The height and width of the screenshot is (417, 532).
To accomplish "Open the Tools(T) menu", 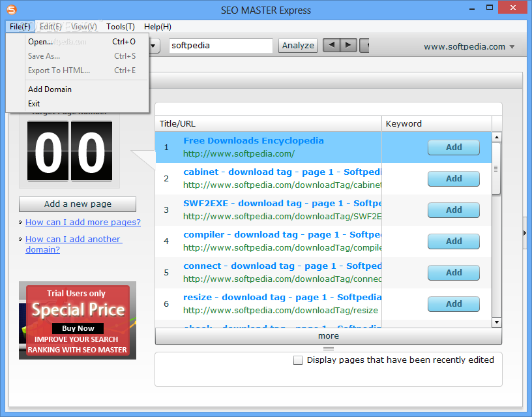I will (121, 27).
